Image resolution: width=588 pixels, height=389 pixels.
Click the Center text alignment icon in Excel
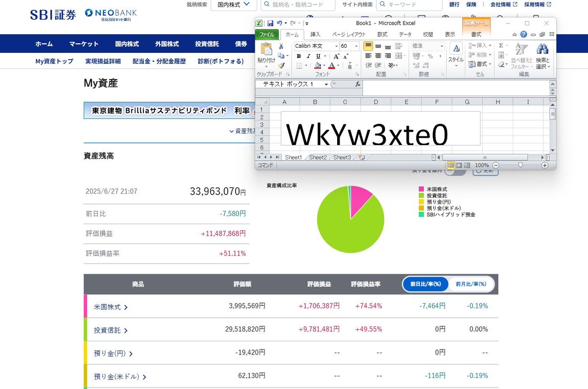[x=378, y=56]
